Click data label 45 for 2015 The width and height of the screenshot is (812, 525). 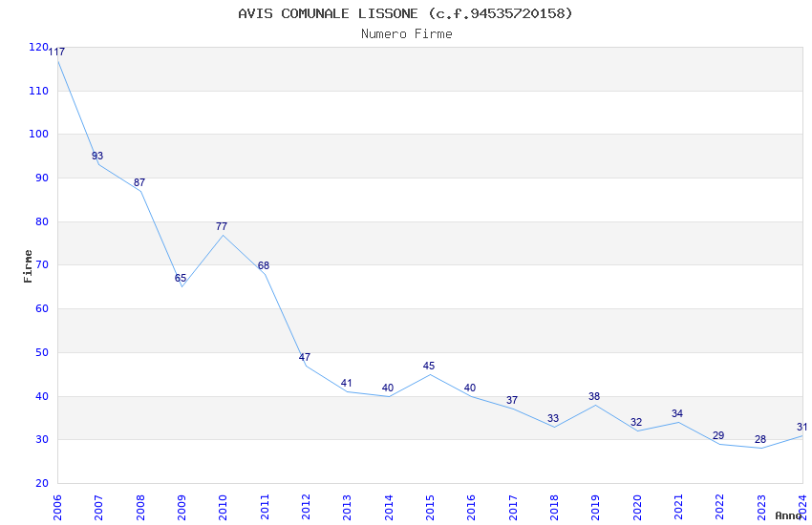pos(429,367)
